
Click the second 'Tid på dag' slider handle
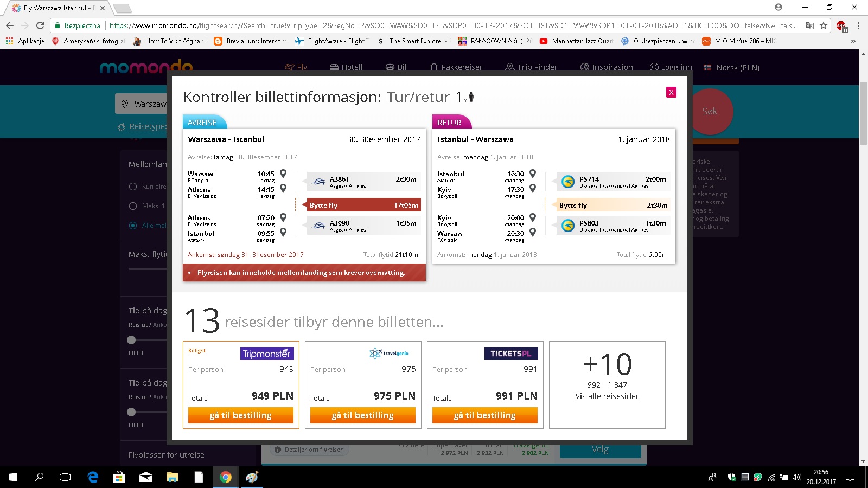pos(131,412)
